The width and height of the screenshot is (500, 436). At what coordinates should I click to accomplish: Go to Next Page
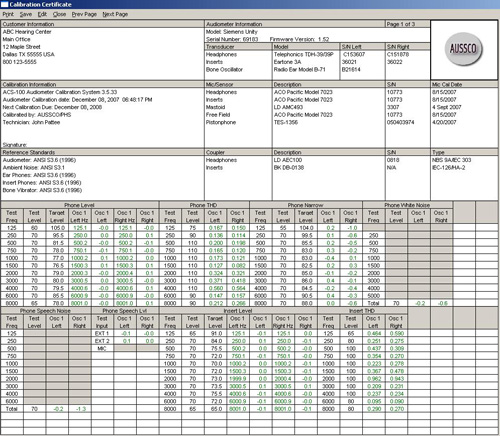click(x=115, y=14)
